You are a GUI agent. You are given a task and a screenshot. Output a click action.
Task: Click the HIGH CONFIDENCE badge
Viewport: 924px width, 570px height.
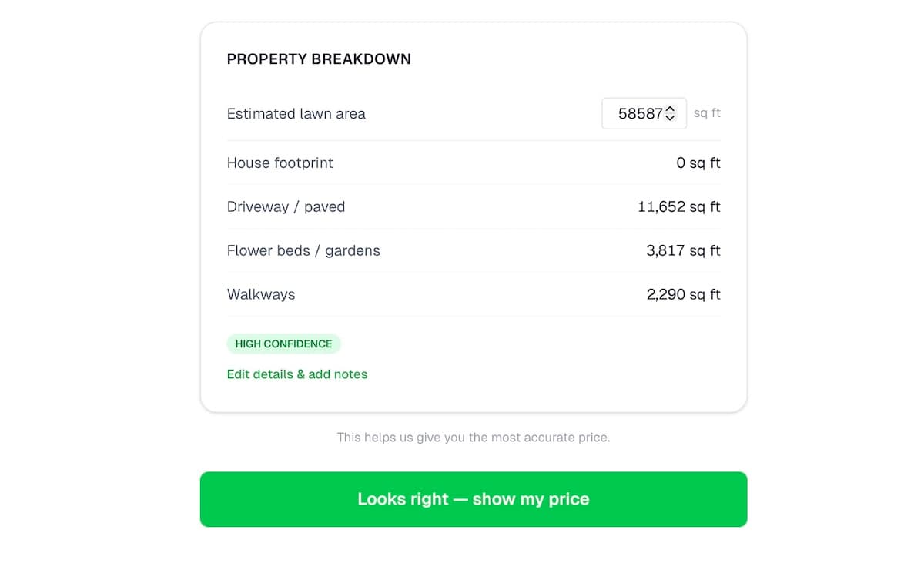tap(283, 344)
